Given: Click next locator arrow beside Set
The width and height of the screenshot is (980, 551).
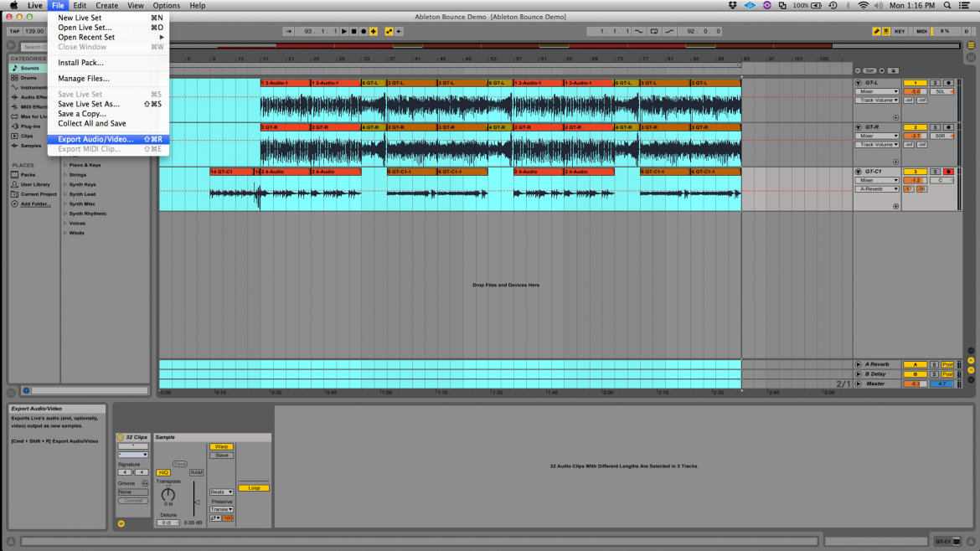Looking at the screenshot, I should 882,70.
